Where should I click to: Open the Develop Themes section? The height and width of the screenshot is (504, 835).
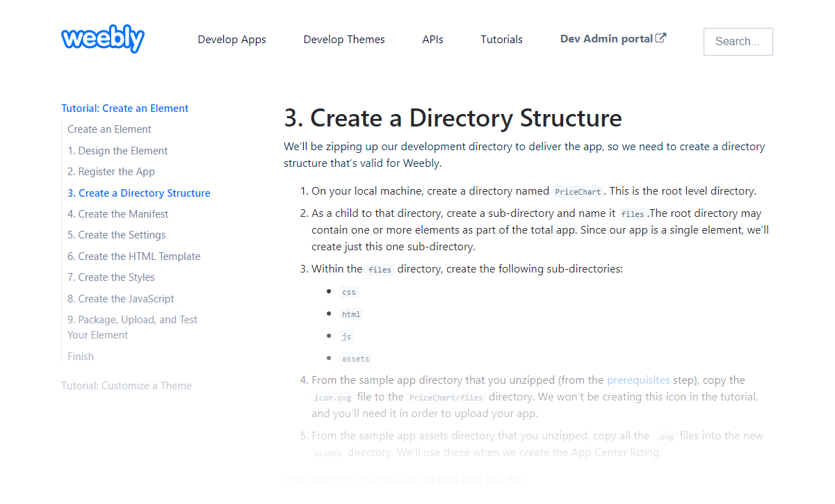coord(344,40)
